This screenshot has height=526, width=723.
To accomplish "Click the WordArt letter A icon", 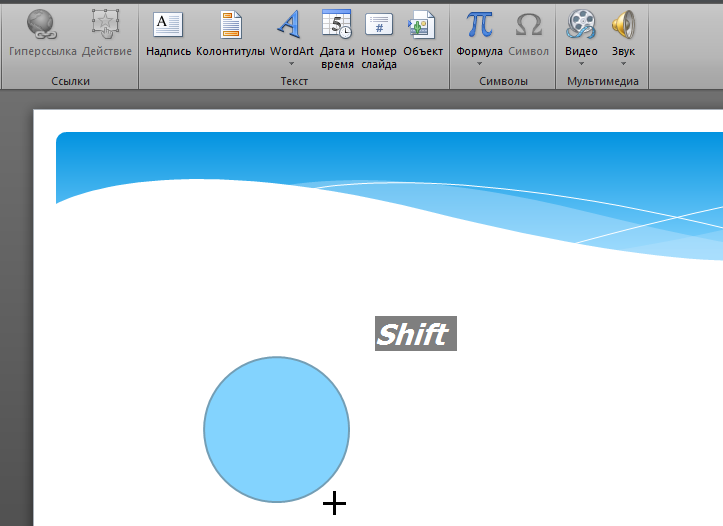I will [x=290, y=24].
